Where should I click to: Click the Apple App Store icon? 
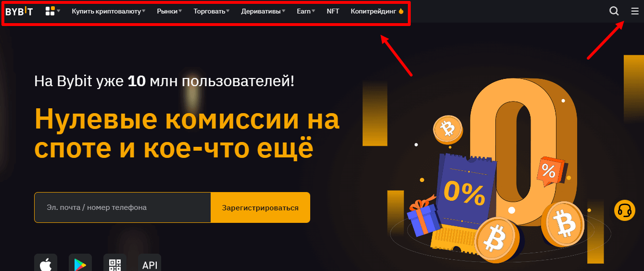click(46, 264)
